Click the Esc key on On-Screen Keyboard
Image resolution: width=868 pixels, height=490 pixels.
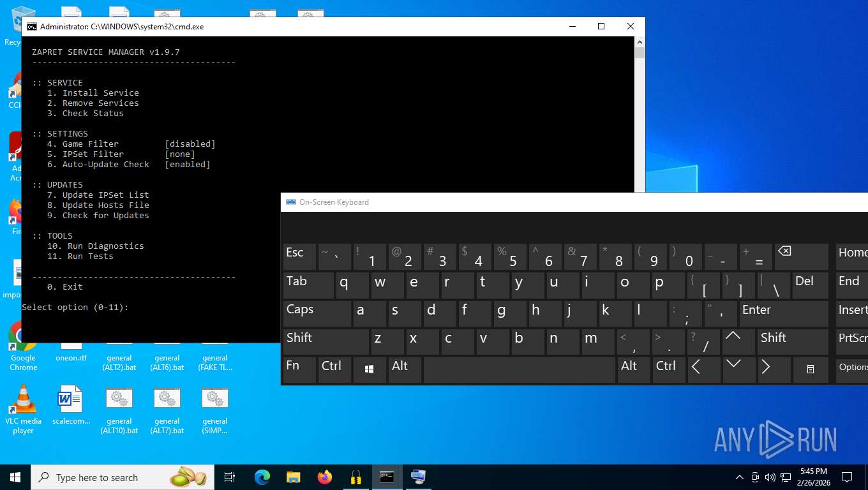point(299,256)
